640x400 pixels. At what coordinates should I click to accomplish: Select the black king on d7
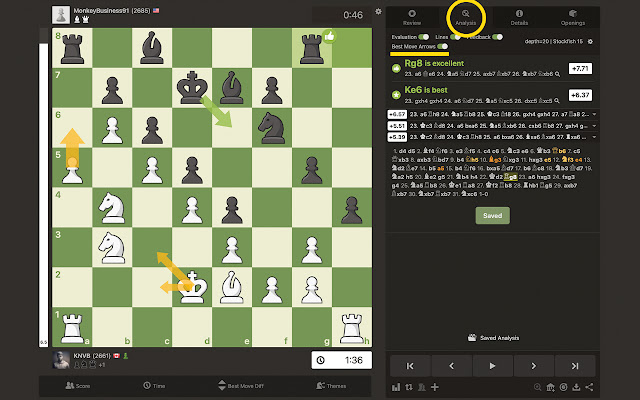point(192,88)
